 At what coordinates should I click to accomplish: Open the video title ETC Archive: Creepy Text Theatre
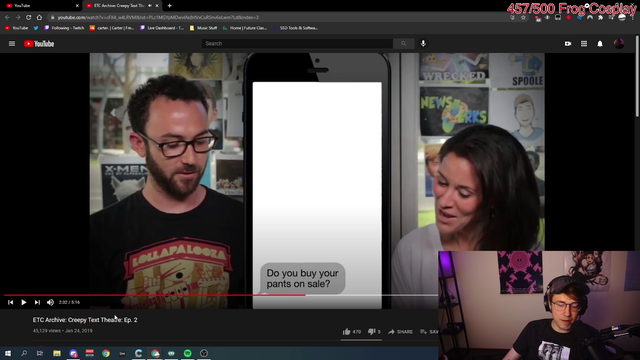85,320
